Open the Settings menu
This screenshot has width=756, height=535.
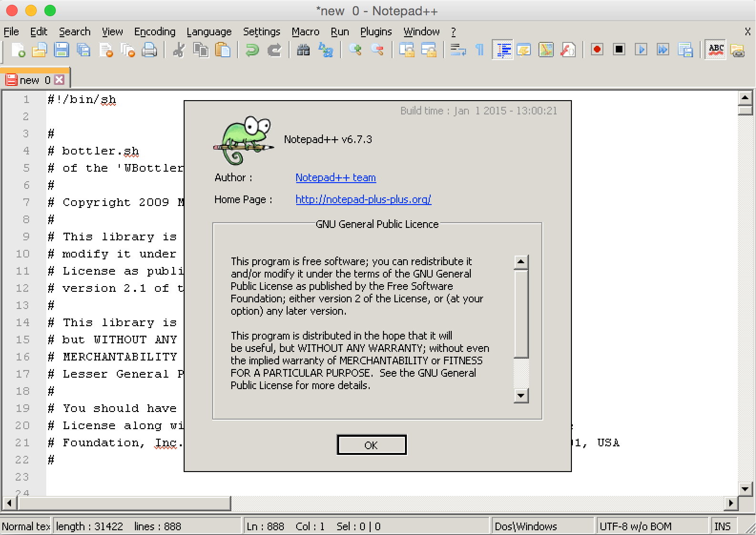(x=262, y=31)
